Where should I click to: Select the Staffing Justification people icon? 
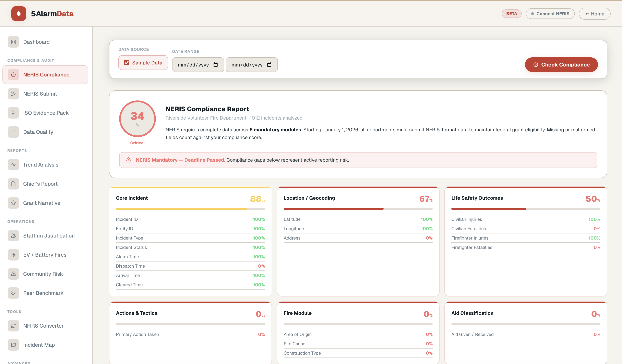click(x=13, y=236)
